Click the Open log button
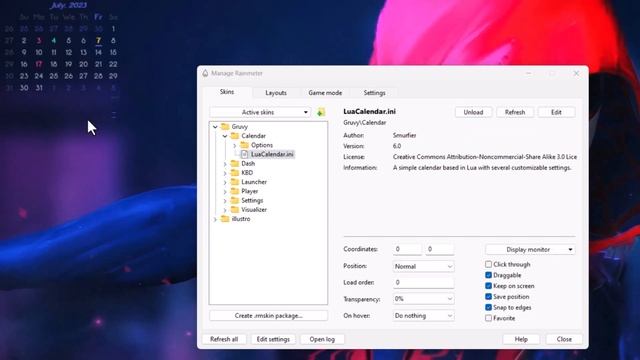The height and width of the screenshot is (360, 640). click(322, 339)
